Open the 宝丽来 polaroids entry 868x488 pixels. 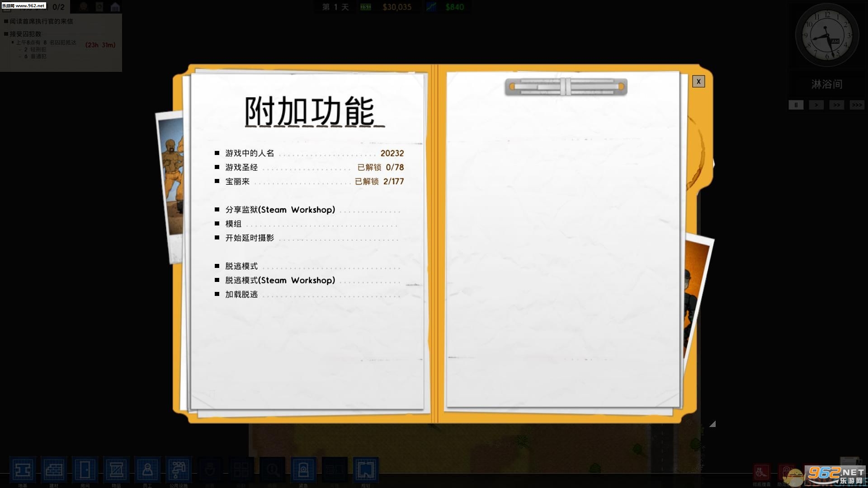tap(237, 181)
